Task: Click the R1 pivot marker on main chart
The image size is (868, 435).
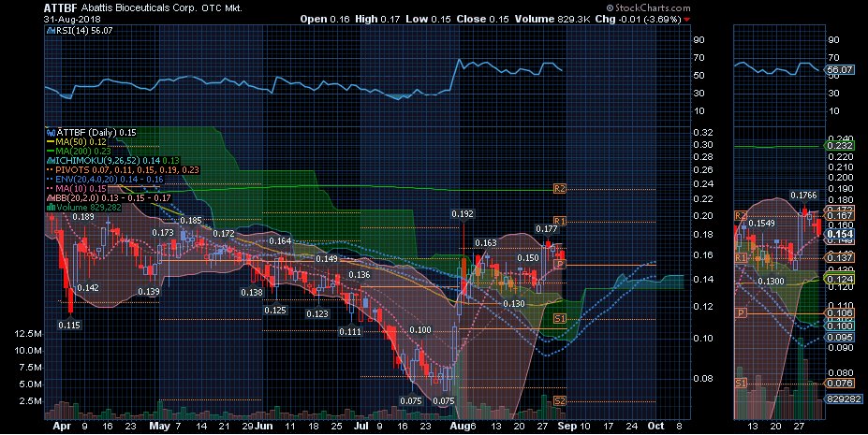Action: pos(560,222)
